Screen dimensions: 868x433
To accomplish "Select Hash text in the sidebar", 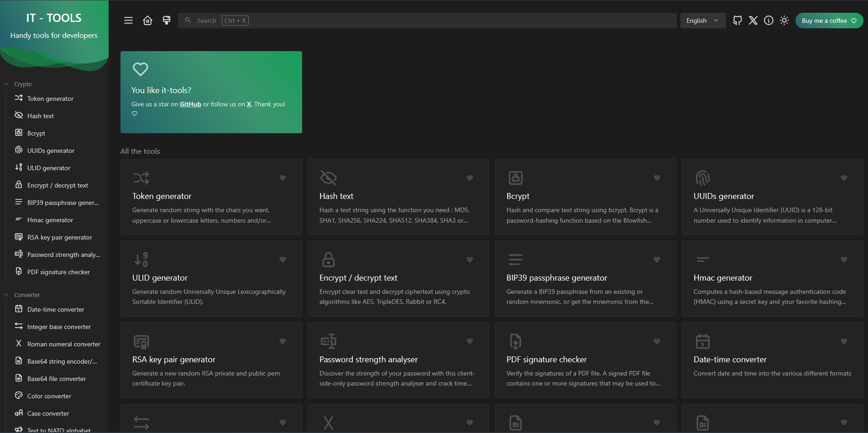I will point(41,116).
